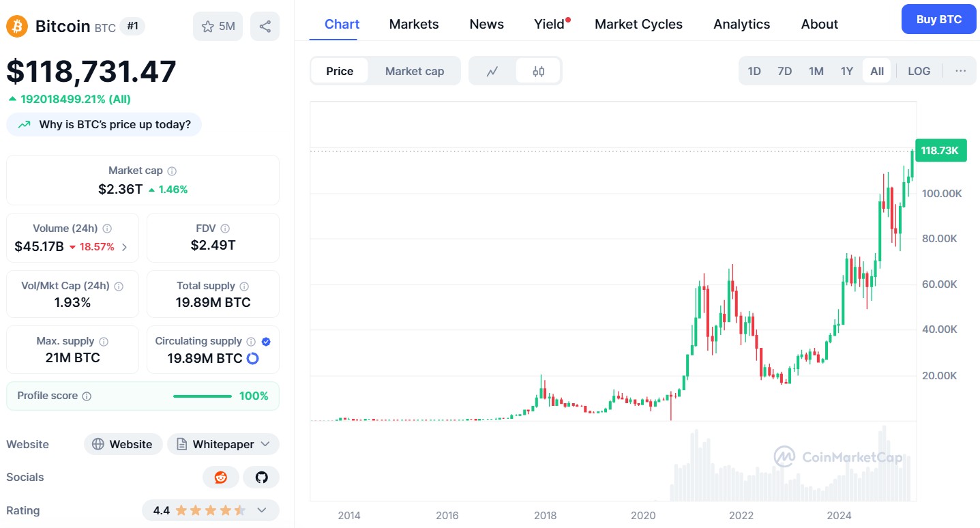Open the chart options ellipsis menu
Viewport: 980px width, 528px height.
[x=960, y=70]
